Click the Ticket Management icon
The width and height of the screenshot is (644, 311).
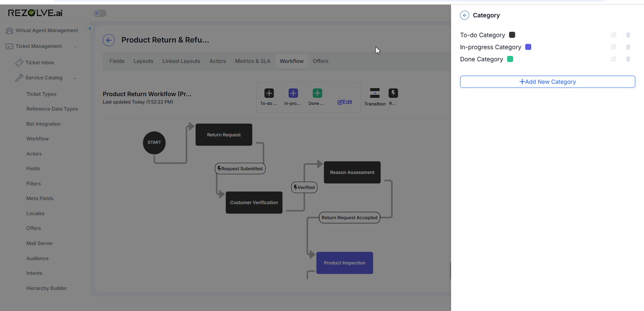pyautogui.click(x=9, y=46)
